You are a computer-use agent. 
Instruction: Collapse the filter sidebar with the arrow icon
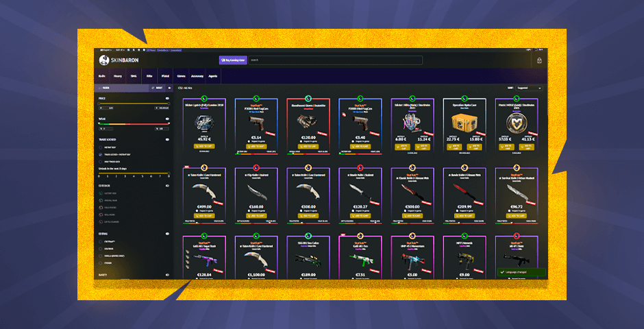point(169,88)
